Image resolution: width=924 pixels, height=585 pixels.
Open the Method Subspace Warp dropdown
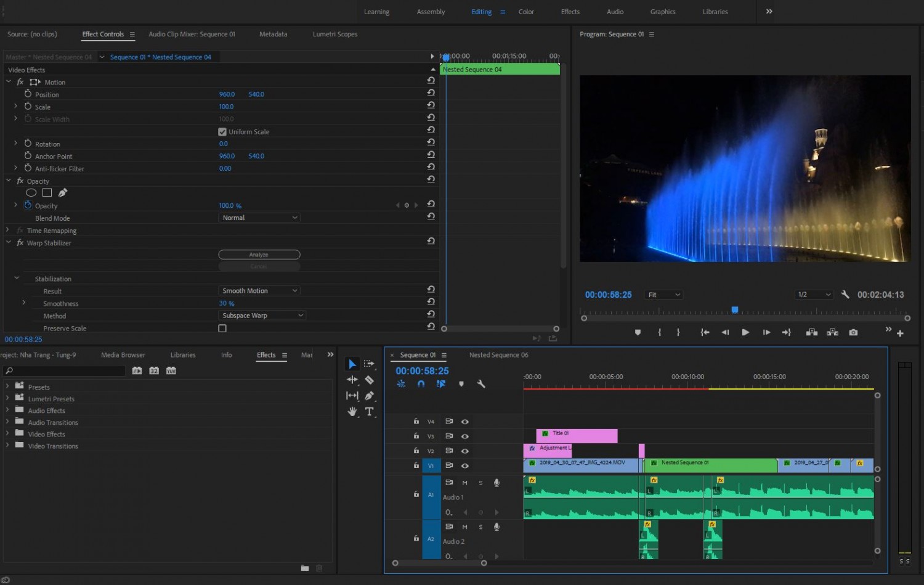[262, 316]
